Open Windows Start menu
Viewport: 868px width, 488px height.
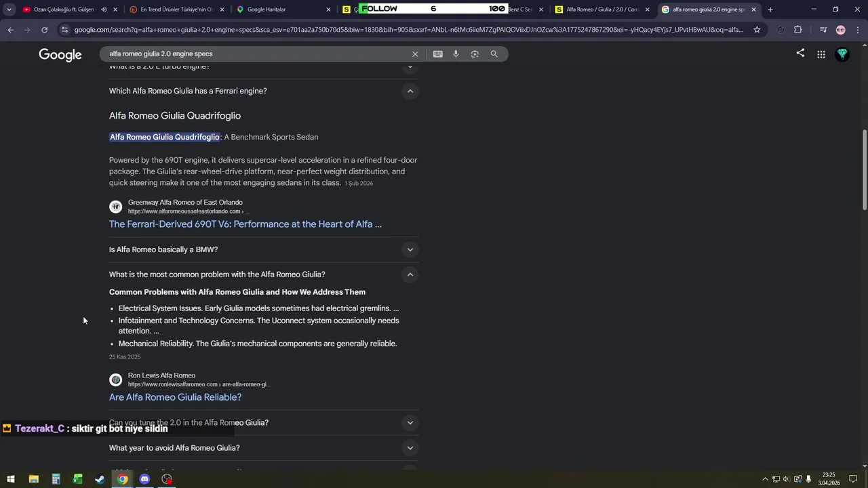[11, 479]
